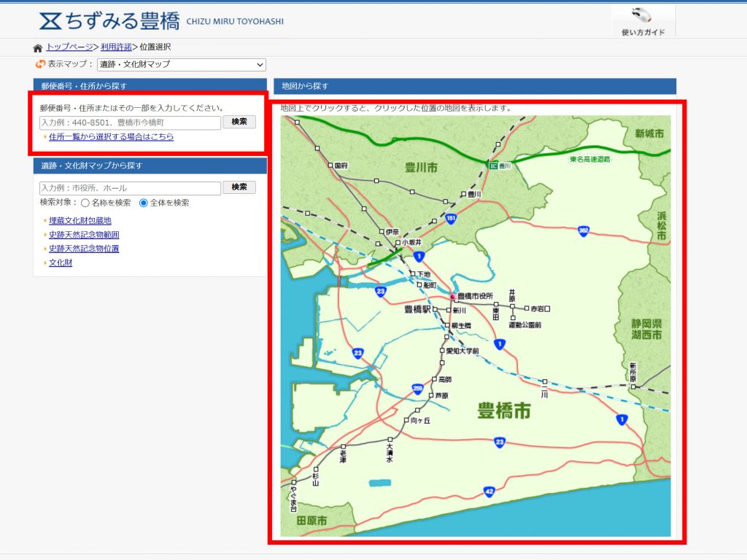Click the home icon in breadcrumb
Image resolution: width=747 pixels, height=560 pixels.
point(38,47)
